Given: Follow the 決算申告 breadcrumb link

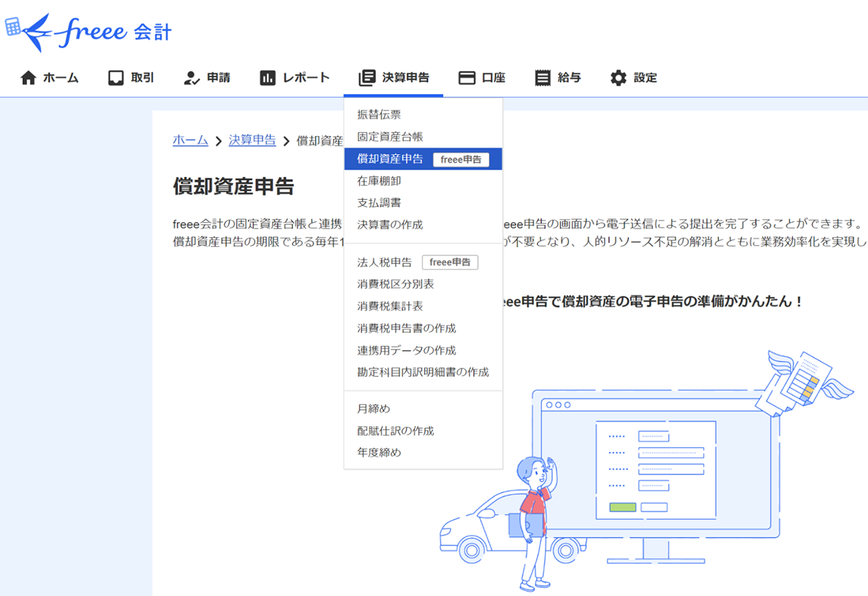Looking at the screenshot, I should (252, 140).
